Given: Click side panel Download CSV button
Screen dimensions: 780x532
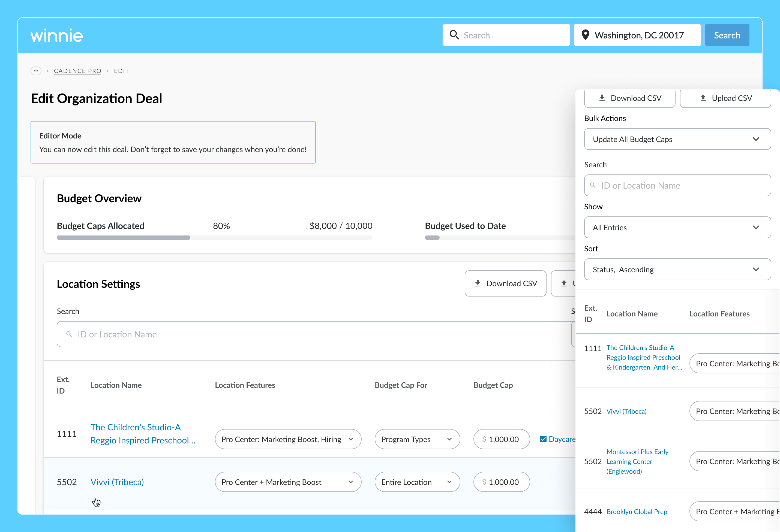Looking at the screenshot, I should (630, 98).
